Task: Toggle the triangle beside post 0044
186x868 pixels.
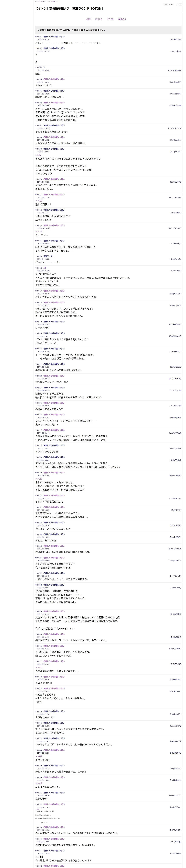Action: 36,688
